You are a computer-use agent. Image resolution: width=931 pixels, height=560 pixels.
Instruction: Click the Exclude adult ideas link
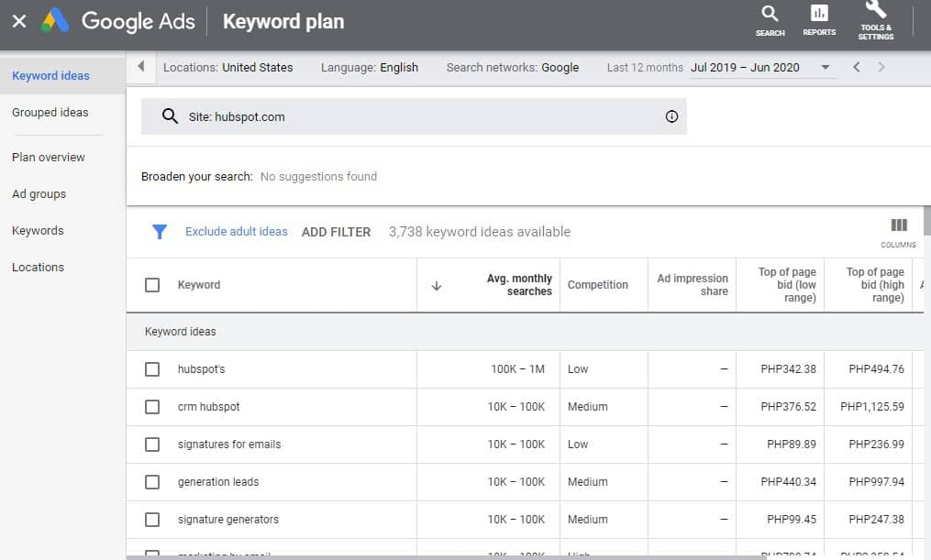[x=235, y=231]
